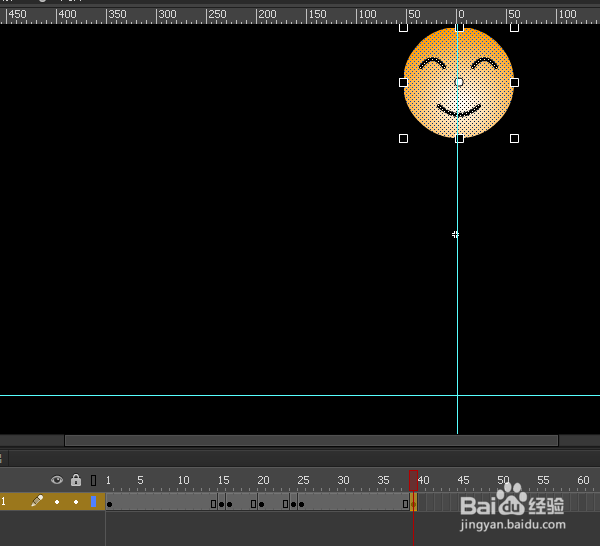Click the end-of-span marker at frame 38
This screenshot has height=546, width=600.
(405, 504)
